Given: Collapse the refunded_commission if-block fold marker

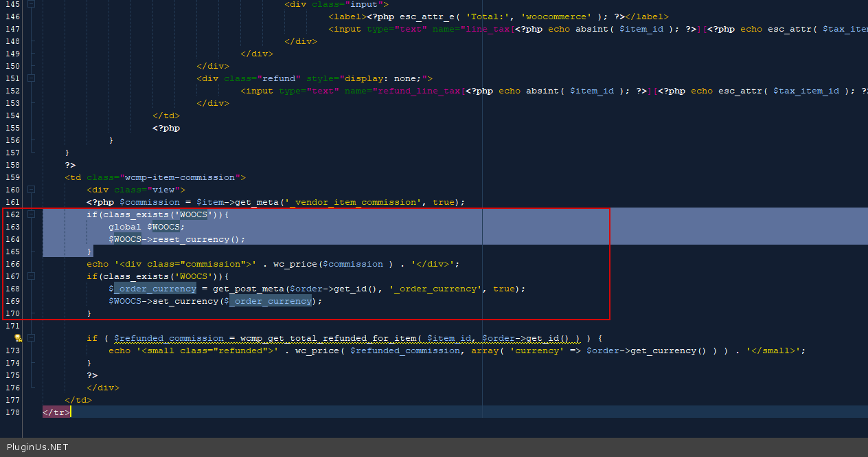Looking at the screenshot, I should [31, 338].
